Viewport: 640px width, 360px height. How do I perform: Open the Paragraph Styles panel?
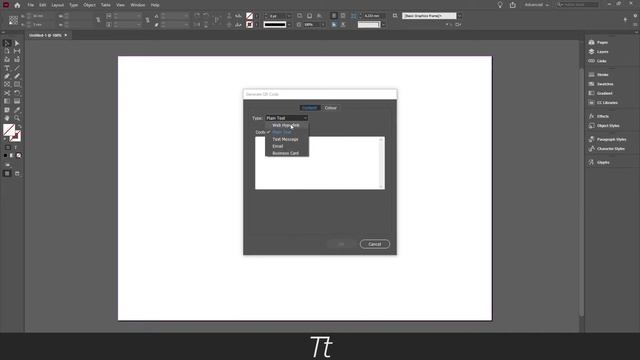(607, 140)
